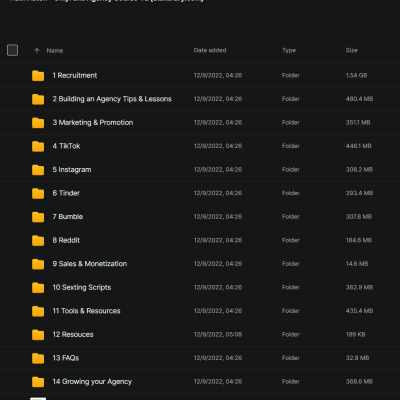Click the 32.8 MB size for FAQs

[x=357, y=358]
